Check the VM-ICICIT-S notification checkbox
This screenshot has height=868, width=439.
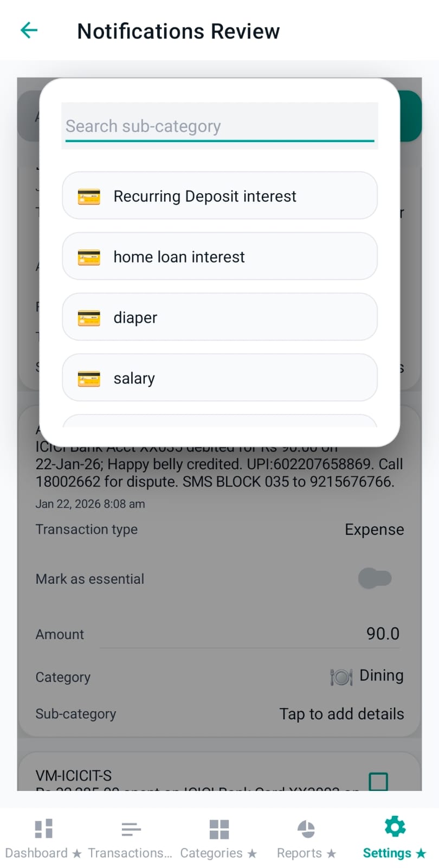coord(378,781)
